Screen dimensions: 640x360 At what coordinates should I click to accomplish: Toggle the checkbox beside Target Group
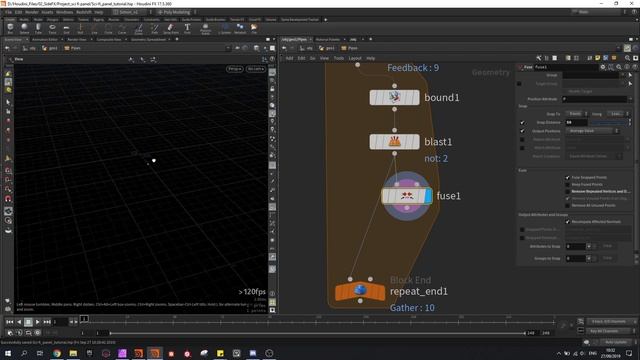[519, 84]
